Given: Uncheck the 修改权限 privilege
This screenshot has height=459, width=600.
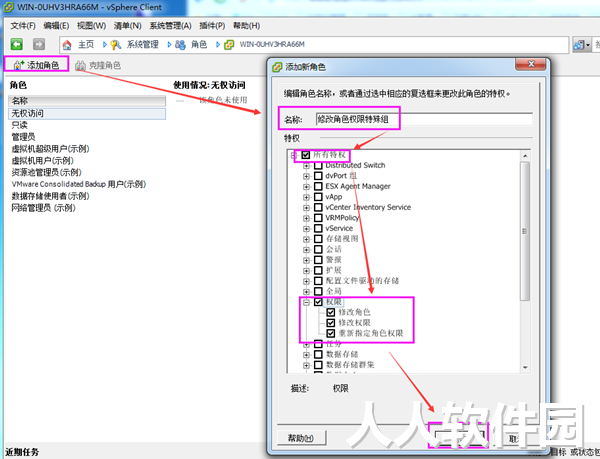Looking at the screenshot, I should [331, 323].
